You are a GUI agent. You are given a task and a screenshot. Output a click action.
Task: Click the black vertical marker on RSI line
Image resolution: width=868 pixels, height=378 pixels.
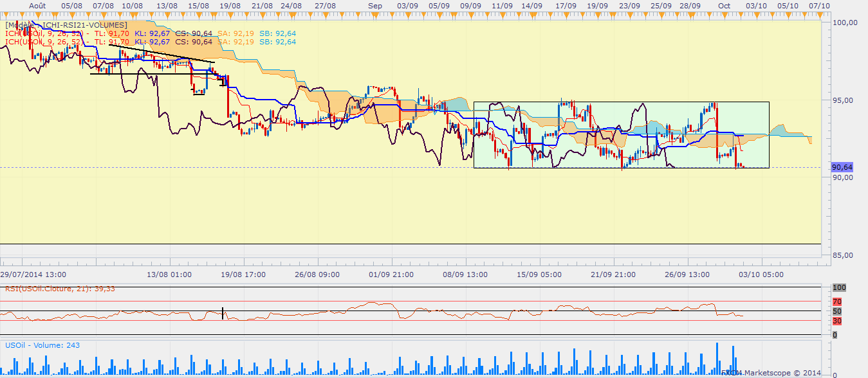pyautogui.click(x=223, y=313)
